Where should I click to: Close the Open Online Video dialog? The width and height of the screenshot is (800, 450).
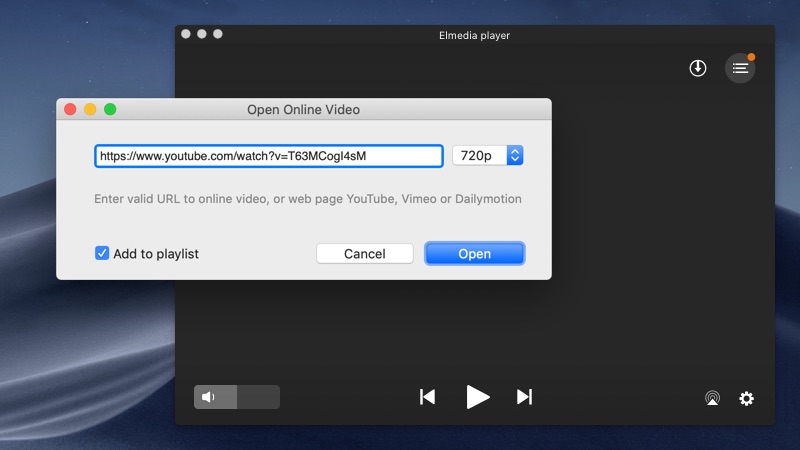pyautogui.click(x=70, y=109)
